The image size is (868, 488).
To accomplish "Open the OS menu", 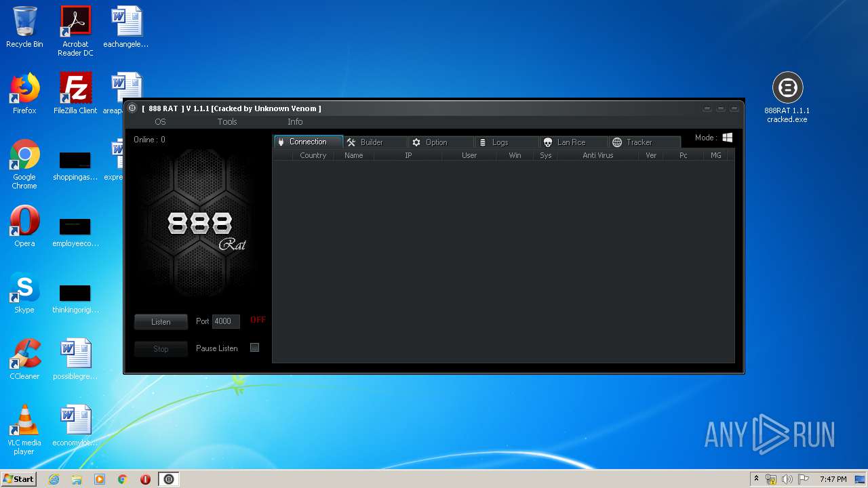I will coord(160,122).
